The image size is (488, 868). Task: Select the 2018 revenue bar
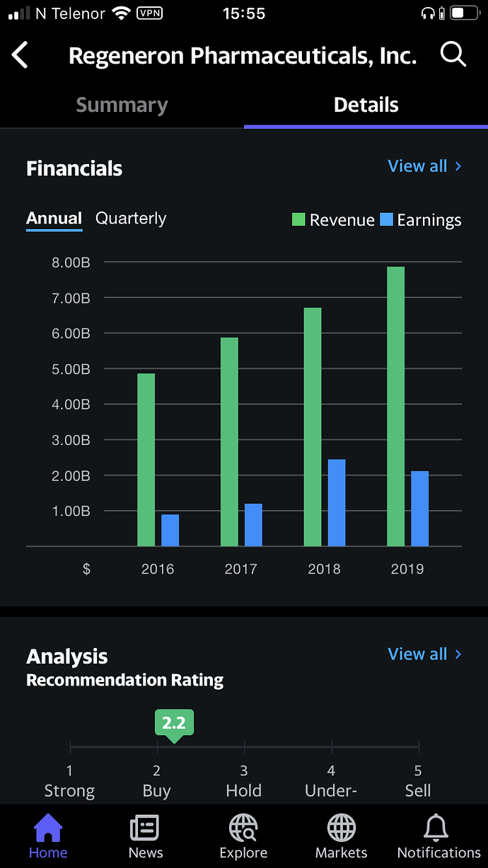(313, 427)
